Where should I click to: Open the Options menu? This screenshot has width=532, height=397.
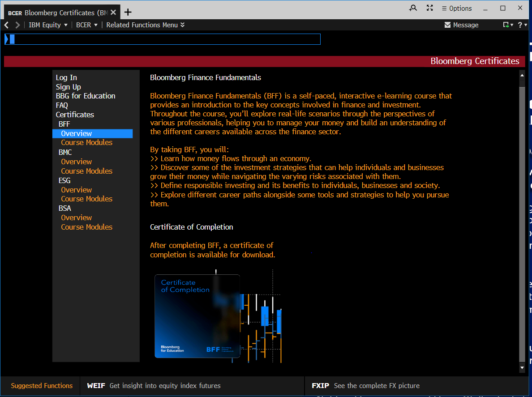457,8
